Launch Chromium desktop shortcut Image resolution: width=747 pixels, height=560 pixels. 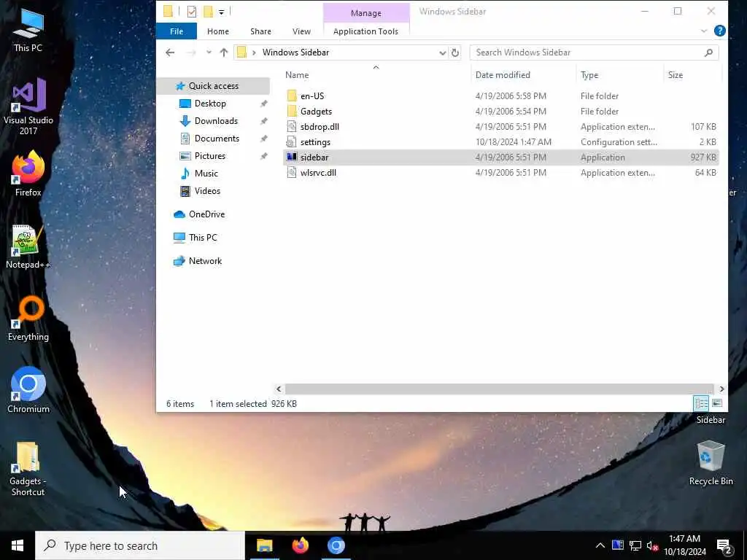28,389
